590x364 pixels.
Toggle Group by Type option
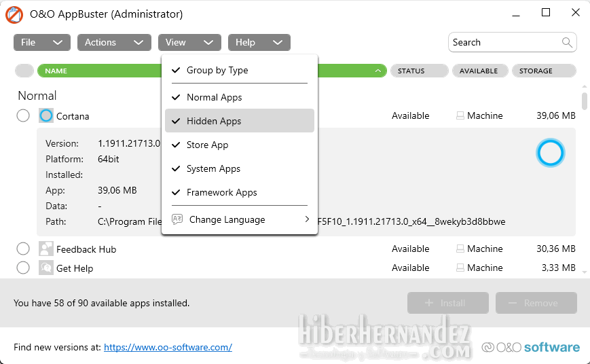click(x=239, y=70)
